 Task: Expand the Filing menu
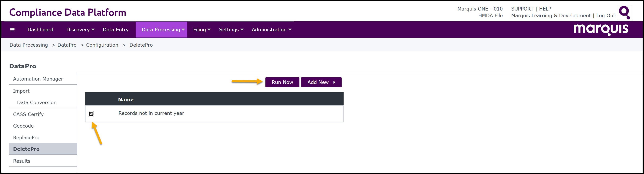point(202,30)
